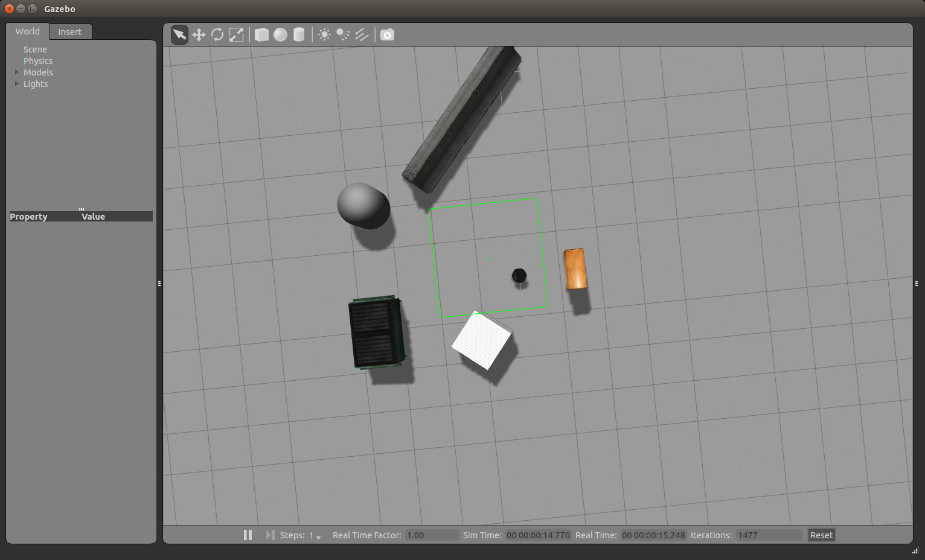Activate the scale mode tool
The image size is (925, 560).
point(236,34)
